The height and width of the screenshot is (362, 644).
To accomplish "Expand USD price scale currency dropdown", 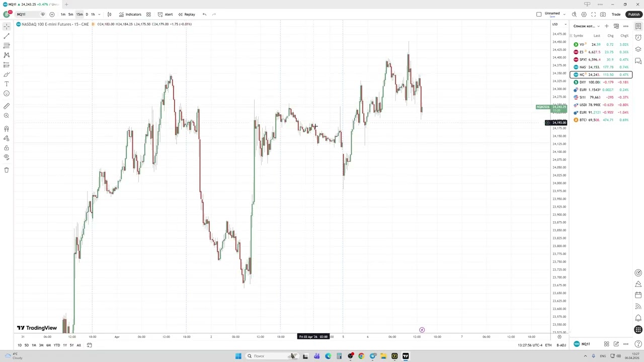I will (x=559, y=24).
